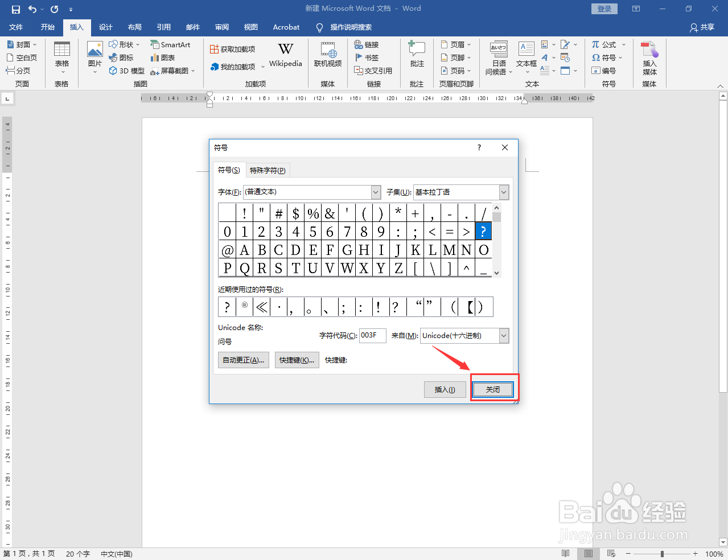Image resolution: width=728 pixels, height=560 pixels.
Task: Insert a blank page (空白页)
Action: point(22,57)
